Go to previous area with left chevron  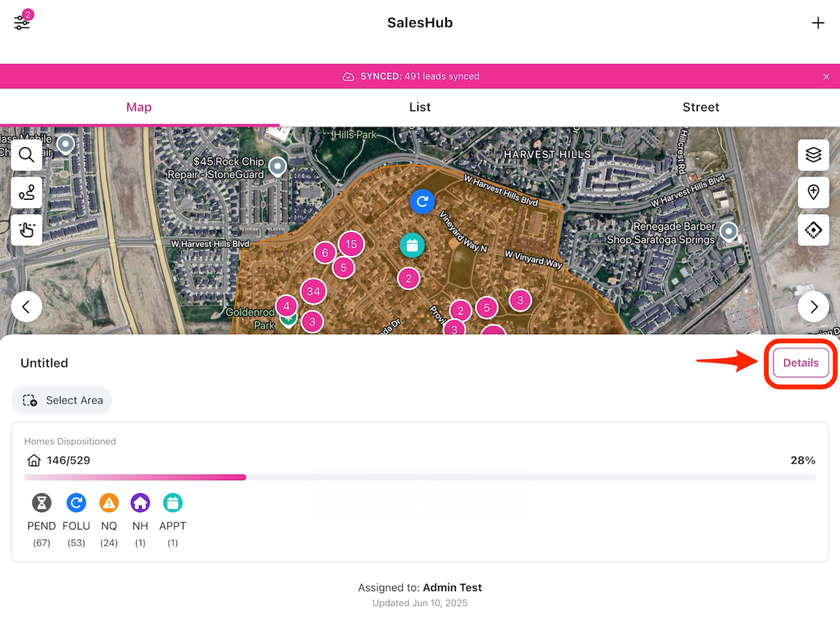point(26,307)
